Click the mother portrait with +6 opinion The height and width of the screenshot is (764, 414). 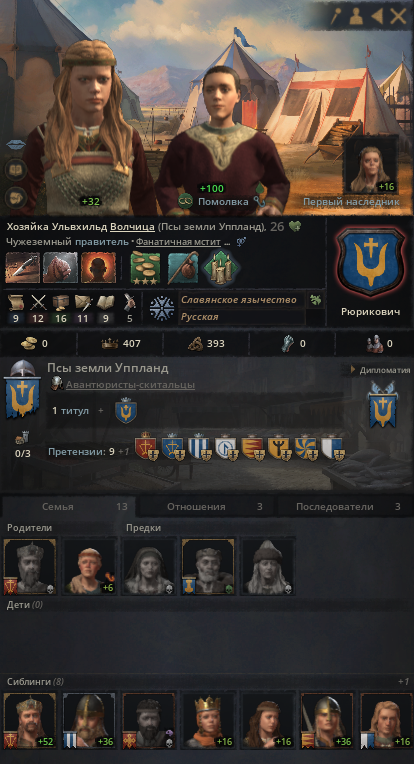click(x=90, y=566)
